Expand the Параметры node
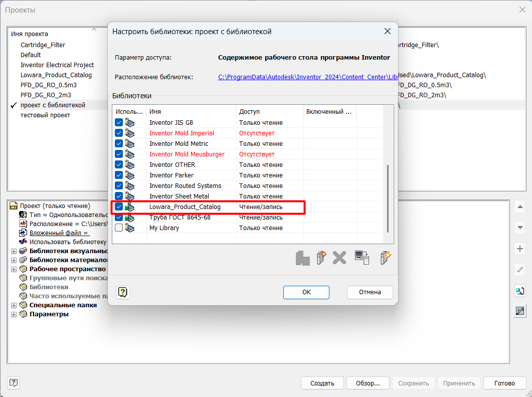Screen dimensions: 532x397 (14, 315)
